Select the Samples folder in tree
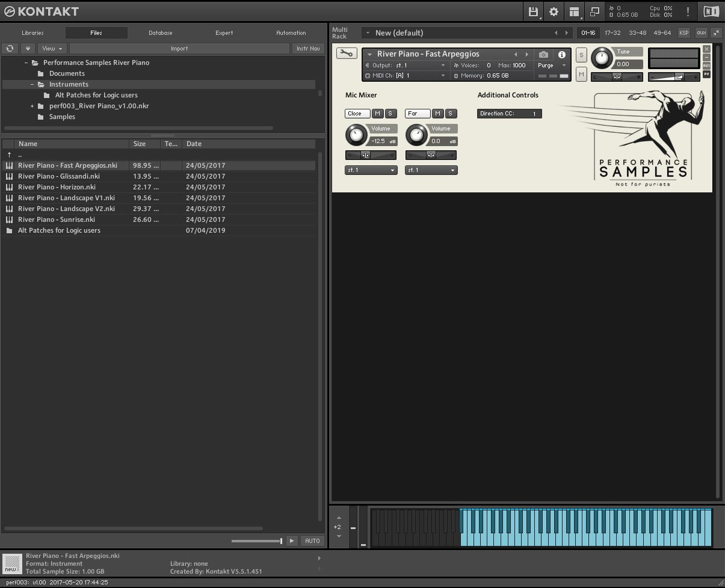Image resolution: width=725 pixels, height=588 pixels. click(62, 117)
